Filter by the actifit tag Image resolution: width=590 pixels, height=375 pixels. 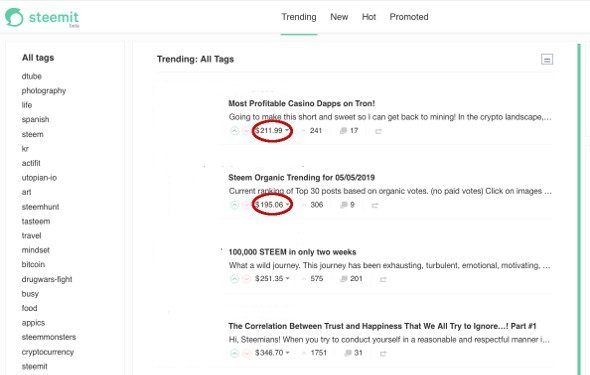(x=31, y=163)
